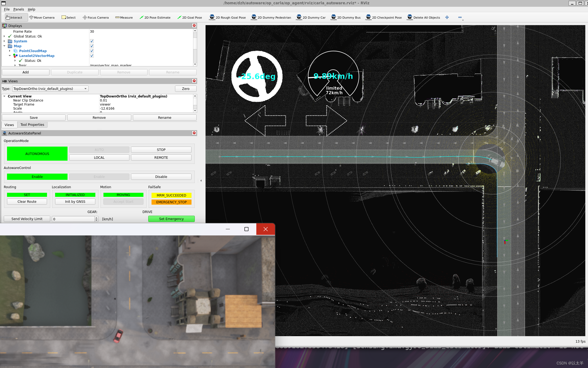Click the Laneleet2VectorMap display icon
This screenshot has width=588, height=368.
(15, 56)
